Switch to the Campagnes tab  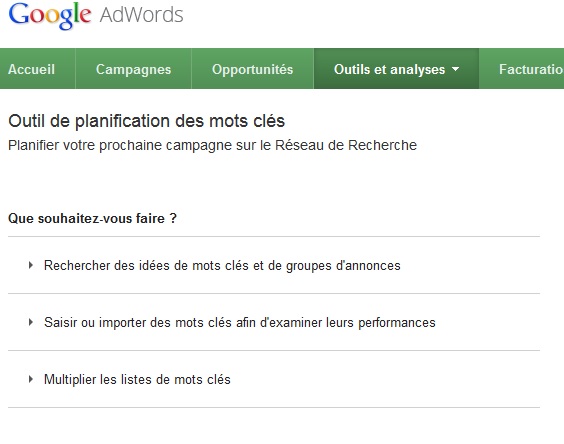[133, 69]
